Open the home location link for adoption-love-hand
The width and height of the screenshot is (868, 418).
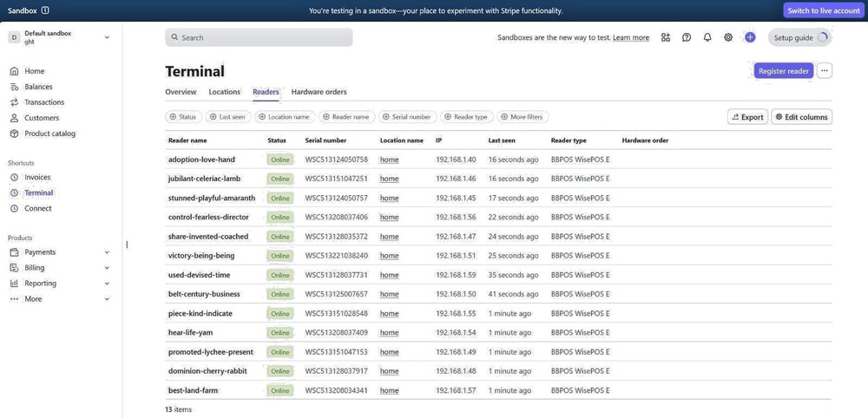click(x=389, y=160)
